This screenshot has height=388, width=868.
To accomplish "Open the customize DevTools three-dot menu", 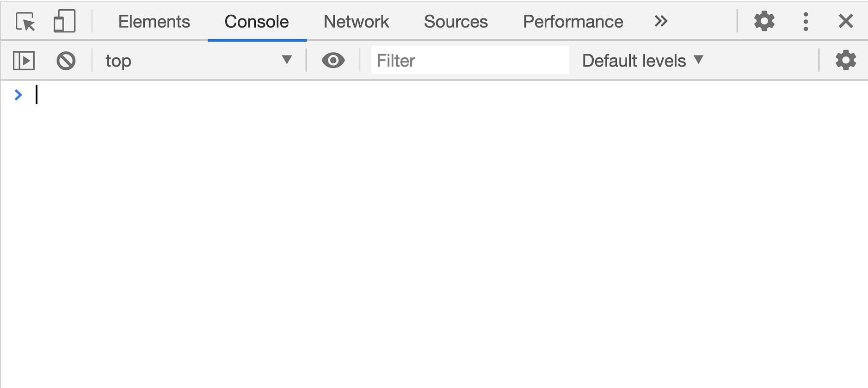I will coord(806,21).
